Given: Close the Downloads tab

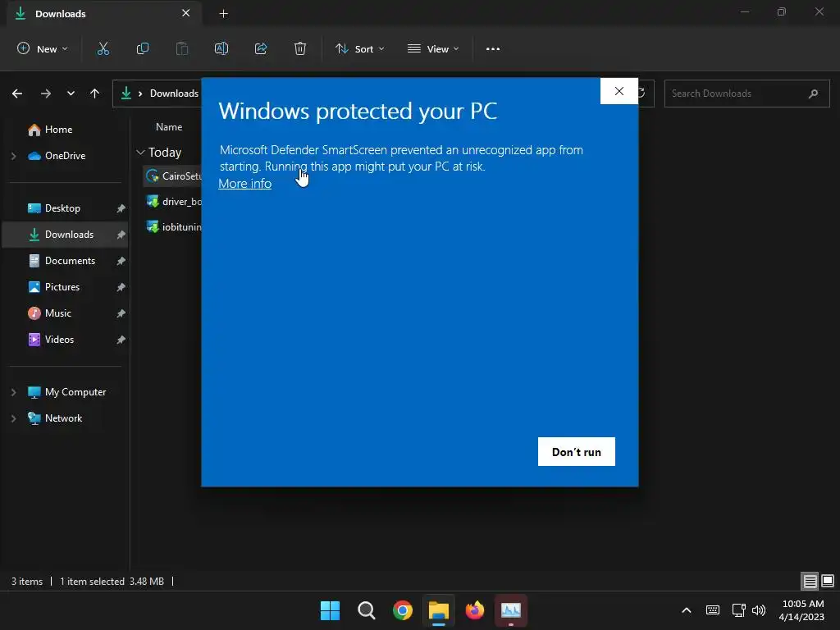Looking at the screenshot, I should (x=186, y=13).
